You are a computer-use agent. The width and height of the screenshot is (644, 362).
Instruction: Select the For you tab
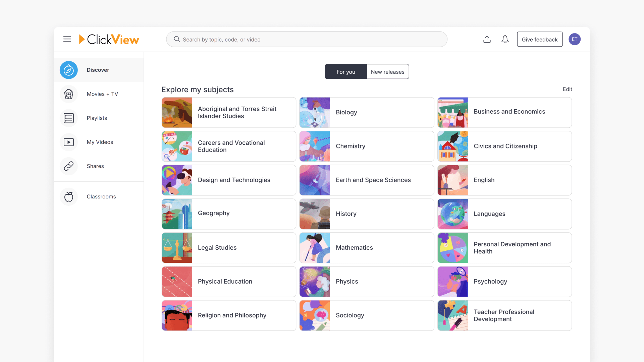(345, 71)
